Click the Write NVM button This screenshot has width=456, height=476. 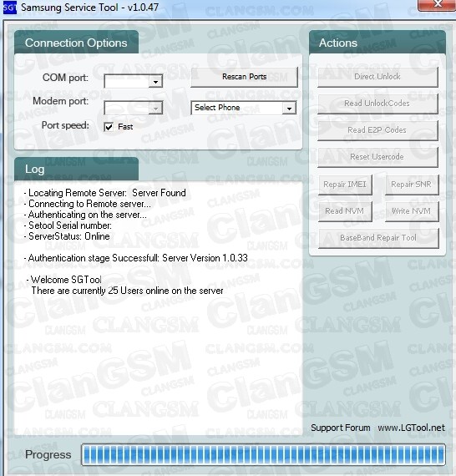click(412, 211)
